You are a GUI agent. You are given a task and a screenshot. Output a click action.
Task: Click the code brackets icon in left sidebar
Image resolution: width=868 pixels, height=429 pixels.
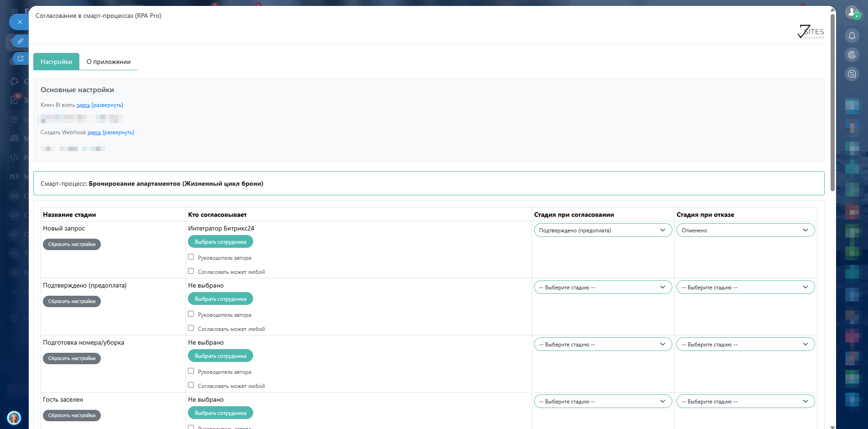tap(14, 157)
